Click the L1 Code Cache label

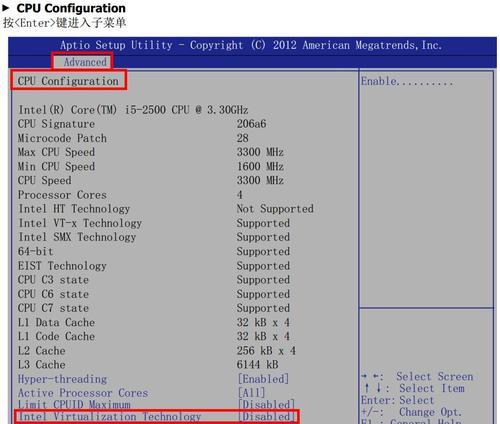pos(56,336)
